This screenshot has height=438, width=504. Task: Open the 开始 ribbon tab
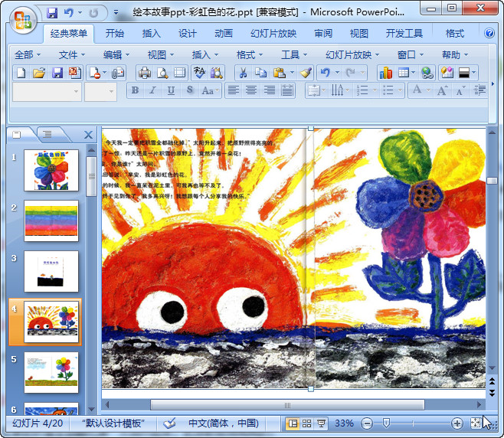click(115, 34)
